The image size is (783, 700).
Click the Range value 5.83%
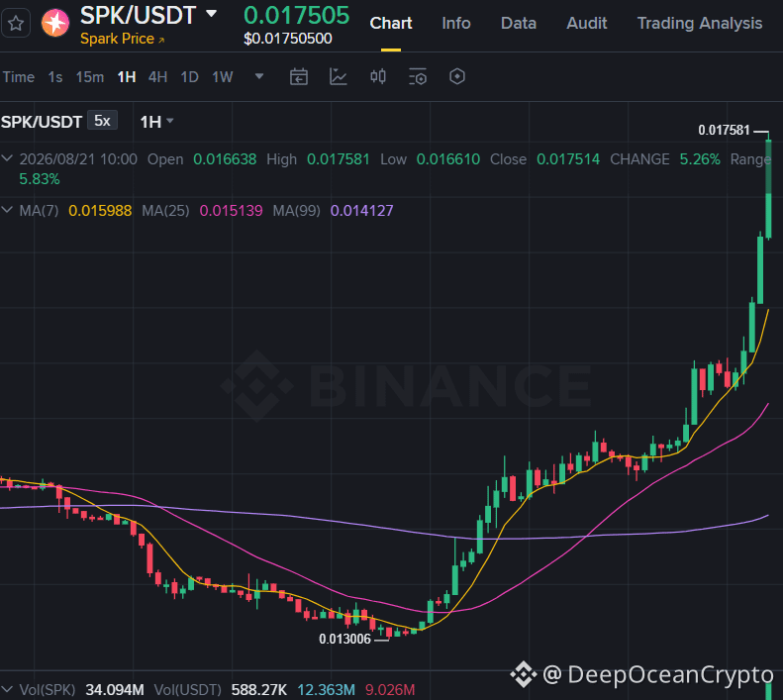point(40,179)
